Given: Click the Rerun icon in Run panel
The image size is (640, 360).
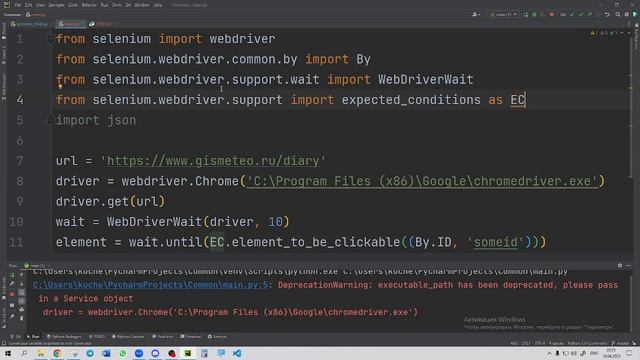Looking at the screenshot, I should tap(12, 275).
